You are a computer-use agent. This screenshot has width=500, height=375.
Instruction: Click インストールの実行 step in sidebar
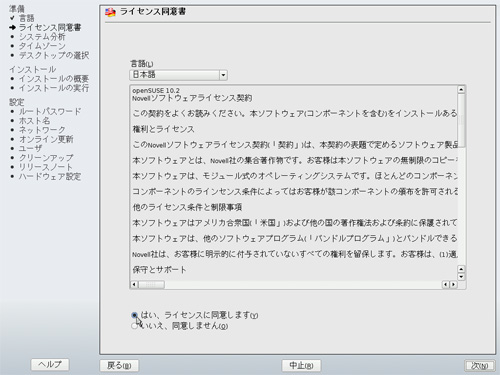[x=54, y=88]
